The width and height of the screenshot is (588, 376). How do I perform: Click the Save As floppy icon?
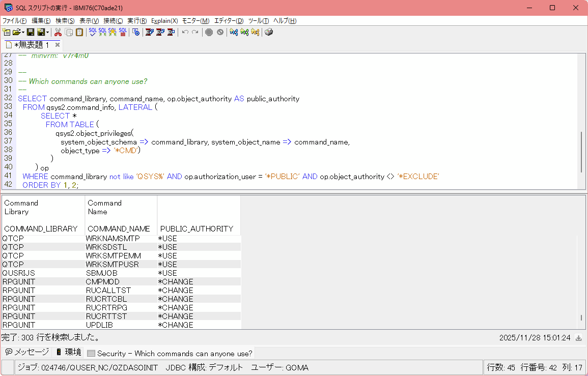point(41,32)
